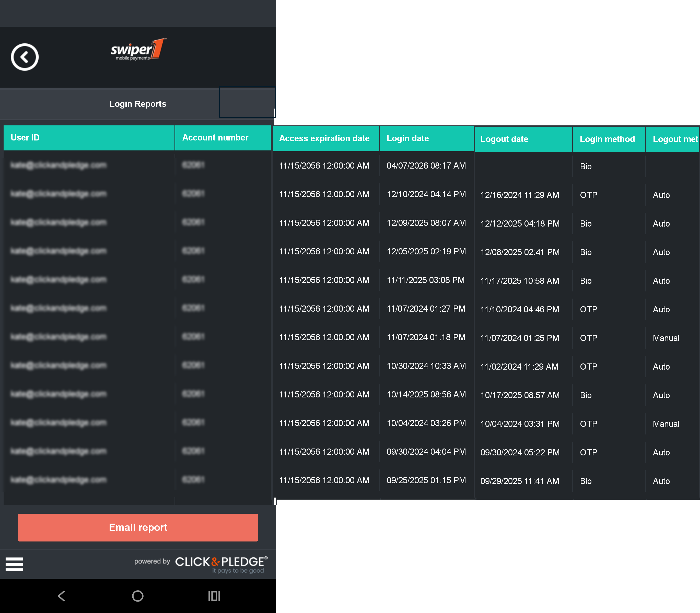Select logout date 10/04/2024 03:31 PM
The image size is (700, 613).
(520, 424)
